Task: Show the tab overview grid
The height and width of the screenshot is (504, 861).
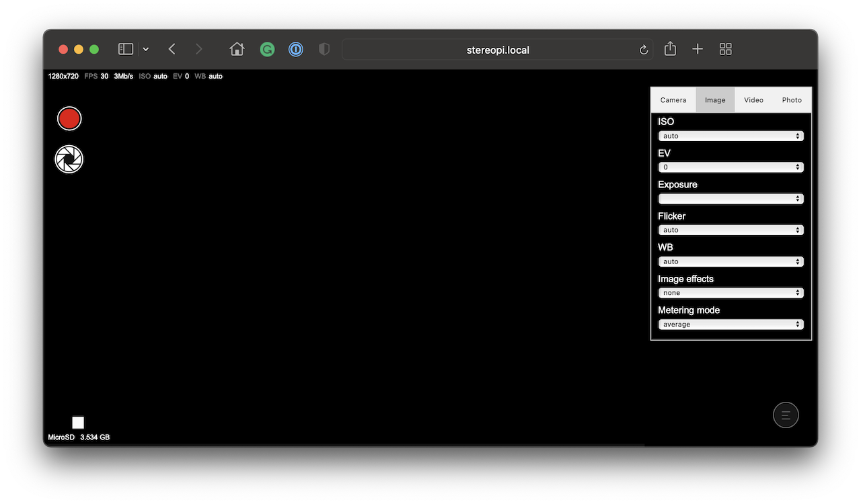Action: click(x=725, y=49)
